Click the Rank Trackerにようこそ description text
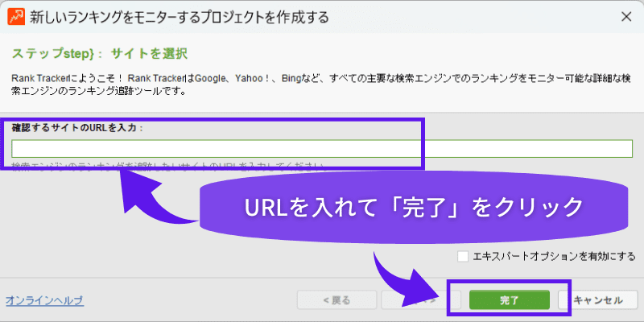 (322, 85)
